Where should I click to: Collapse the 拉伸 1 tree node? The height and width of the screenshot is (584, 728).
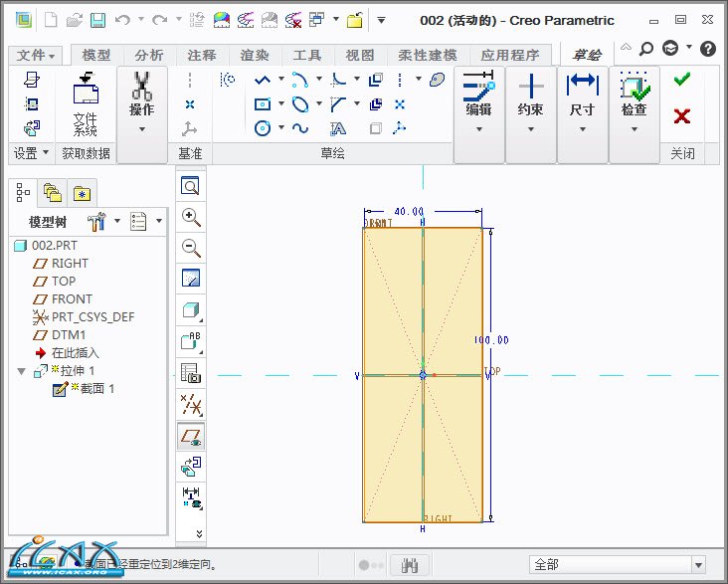point(22,371)
